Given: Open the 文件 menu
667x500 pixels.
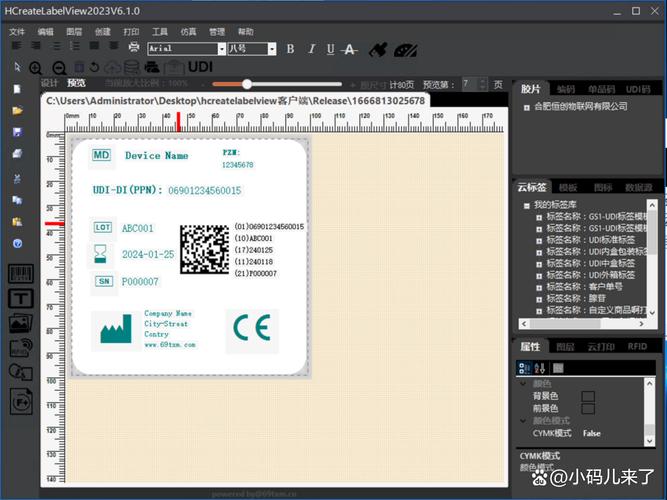Looking at the screenshot, I should [x=17, y=32].
